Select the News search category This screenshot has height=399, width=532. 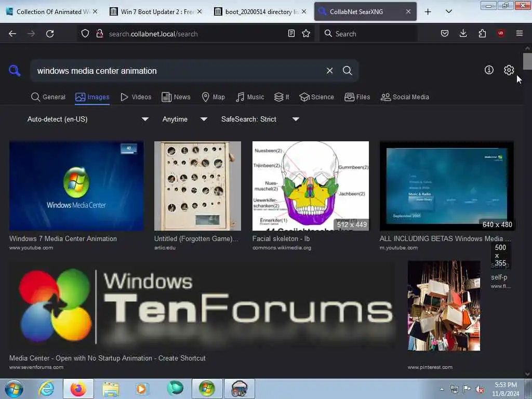pos(176,97)
